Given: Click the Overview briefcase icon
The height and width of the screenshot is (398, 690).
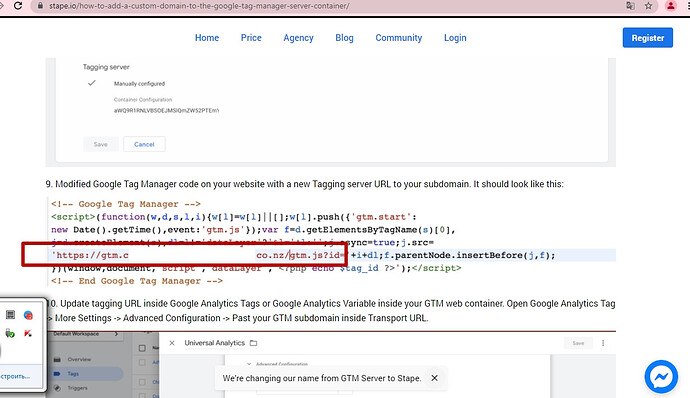Looking at the screenshot, I should 57,359.
